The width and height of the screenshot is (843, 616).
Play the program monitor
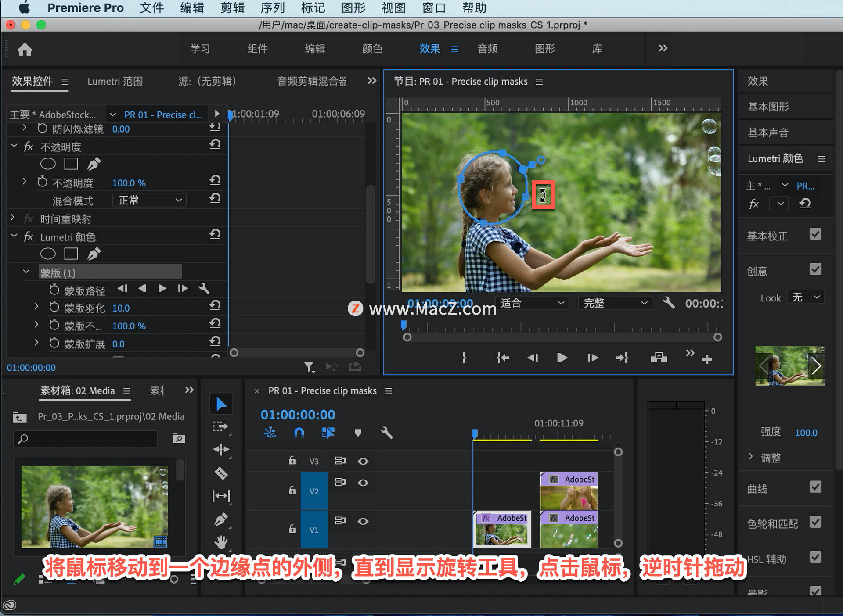coord(562,358)
